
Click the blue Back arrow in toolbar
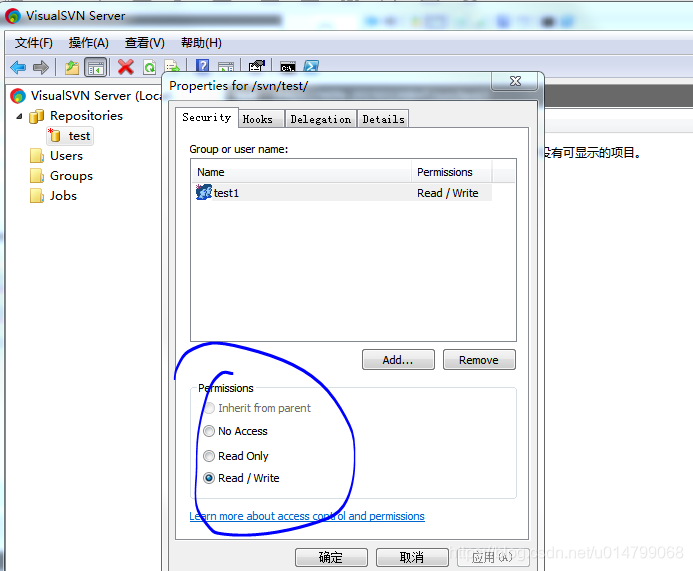(x=18, y=68)
